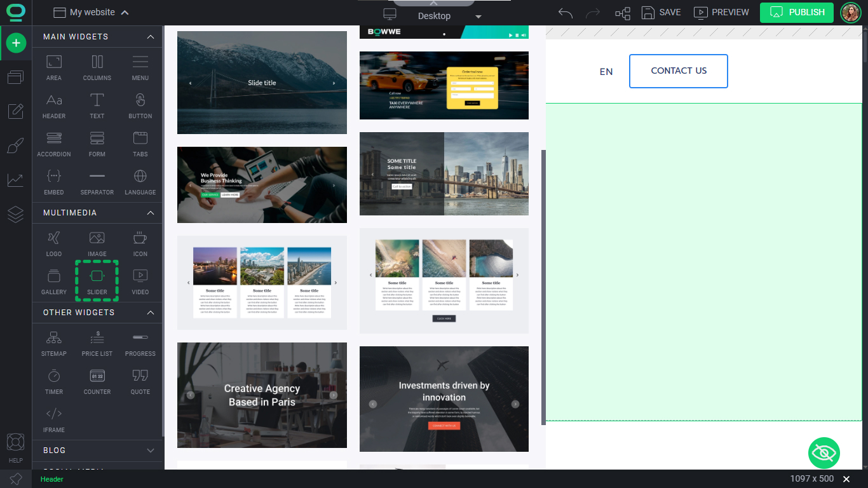This screenshot has height=488, width=868.
Task: Choose the Business Thinking slider template
Action: [x=262, y=185]
